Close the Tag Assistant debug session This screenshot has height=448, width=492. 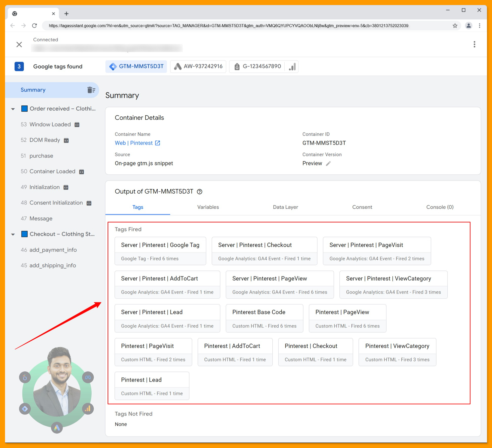coord(19,45)
